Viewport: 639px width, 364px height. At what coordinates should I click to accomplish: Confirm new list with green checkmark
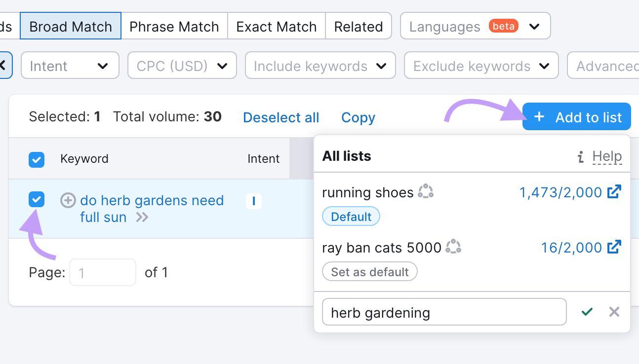point(587,312)
